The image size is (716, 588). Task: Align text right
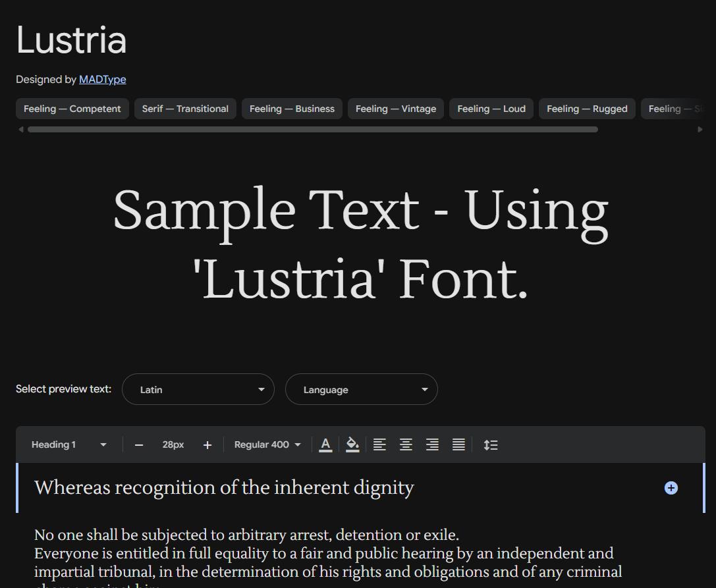pyautogui.click(x=432, y=444)
